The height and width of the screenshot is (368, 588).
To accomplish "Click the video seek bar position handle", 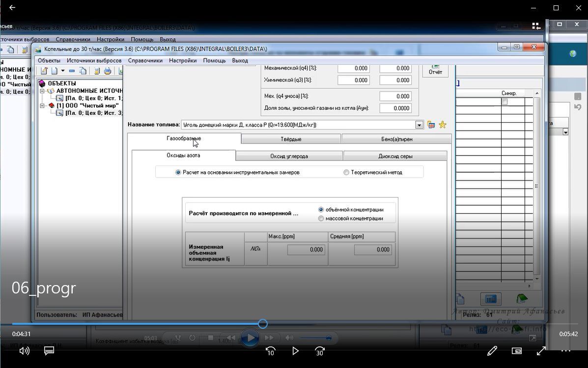I will pos(263,324).
